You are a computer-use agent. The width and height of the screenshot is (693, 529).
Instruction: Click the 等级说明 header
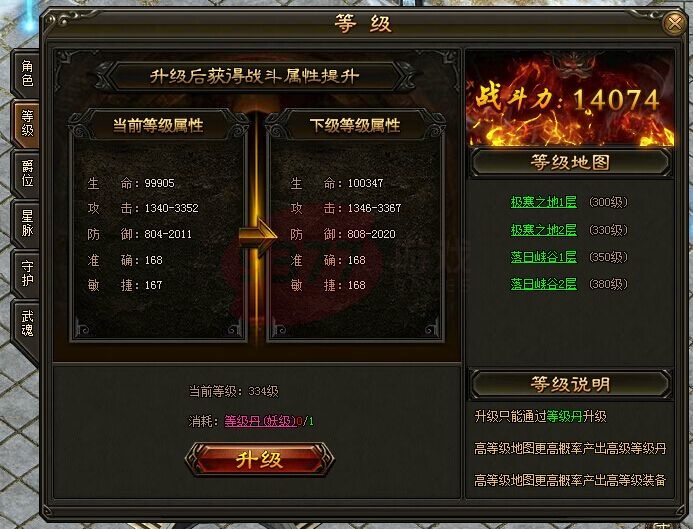(x=571, y=384)
